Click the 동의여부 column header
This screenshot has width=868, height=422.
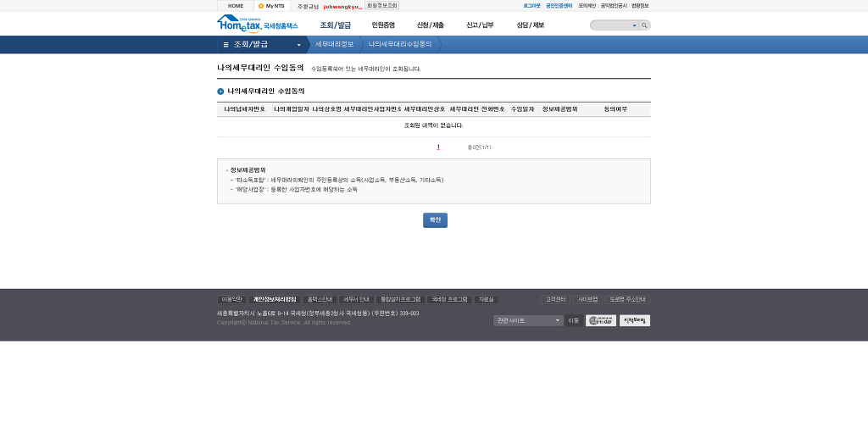(615, 109)
